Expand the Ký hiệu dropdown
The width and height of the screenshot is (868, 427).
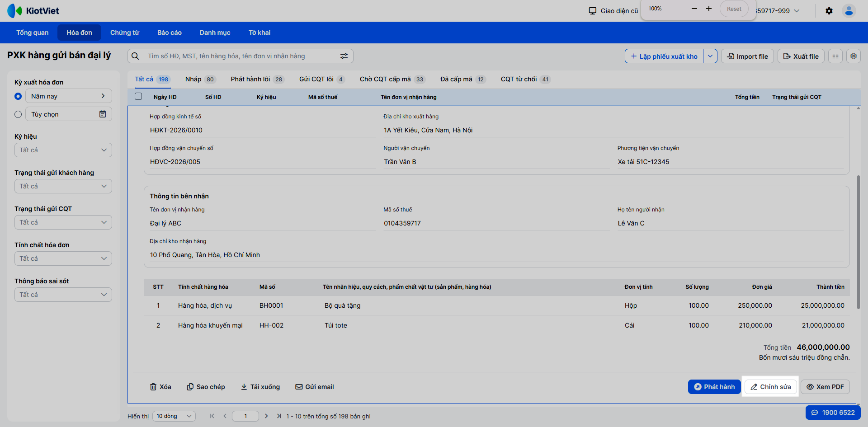click(63, 150)
